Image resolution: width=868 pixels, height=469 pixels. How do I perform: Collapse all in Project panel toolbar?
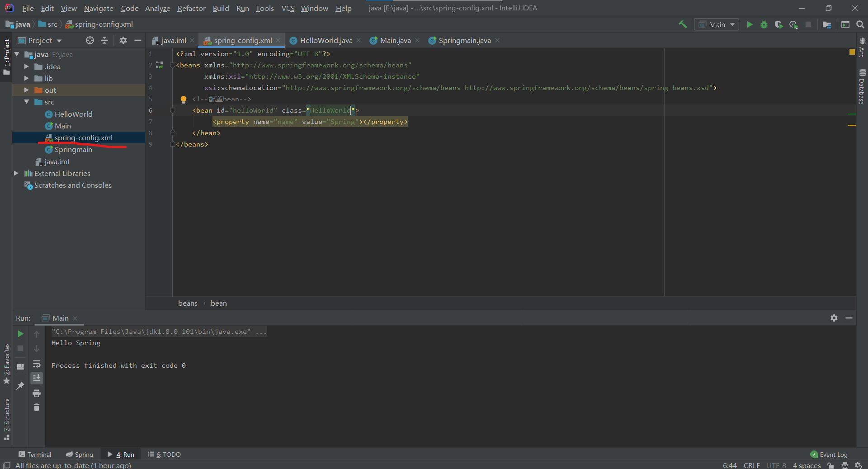(x=104, y=40)
